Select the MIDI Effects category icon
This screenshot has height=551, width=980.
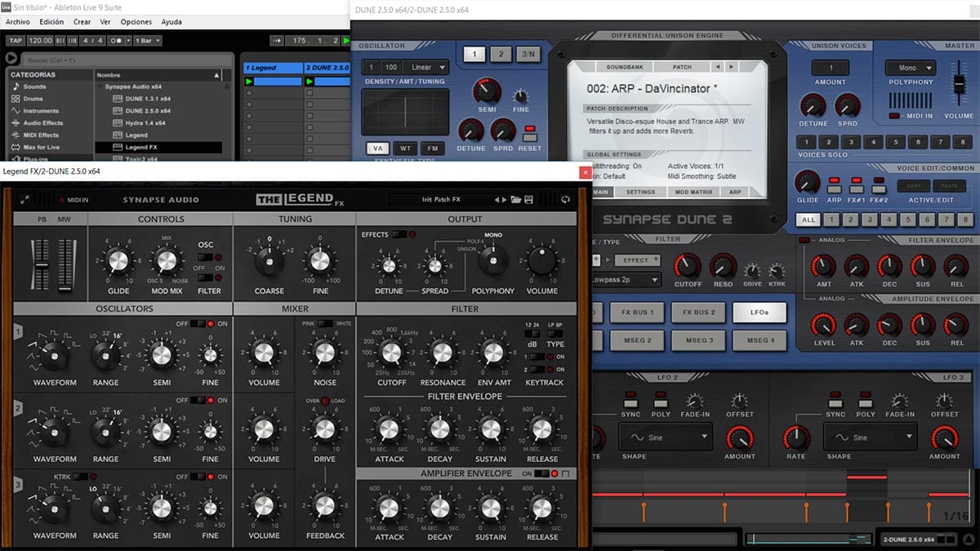[16, 136]
